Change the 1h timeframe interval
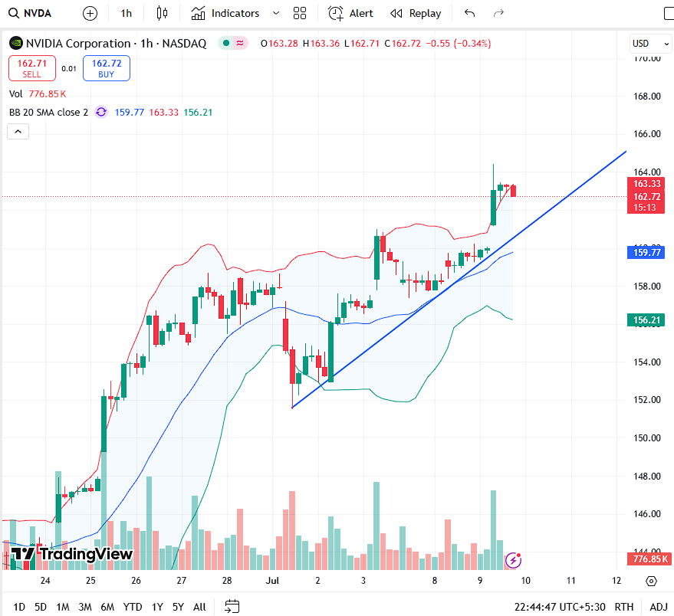The image size is (674, 616). tap(126, 13)
